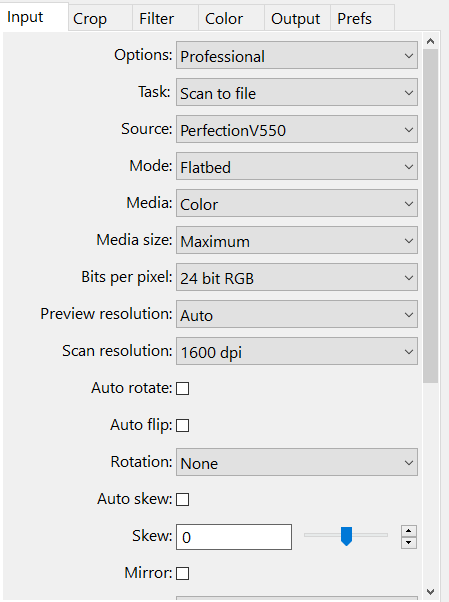Open the Mode dropdown showing Flatbed

(x=297, y=166)
